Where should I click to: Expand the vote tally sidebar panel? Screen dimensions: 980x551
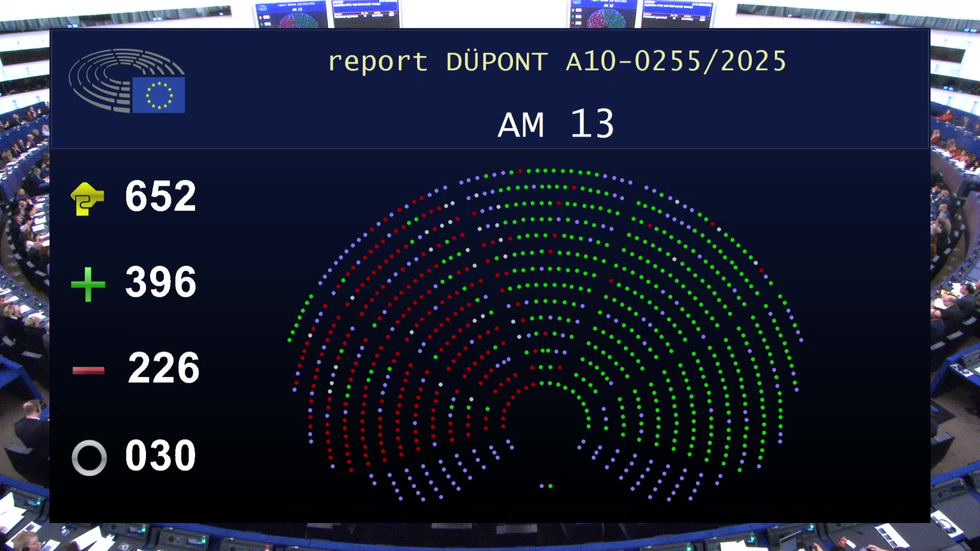pyautogui.click(x=138, y=327)
